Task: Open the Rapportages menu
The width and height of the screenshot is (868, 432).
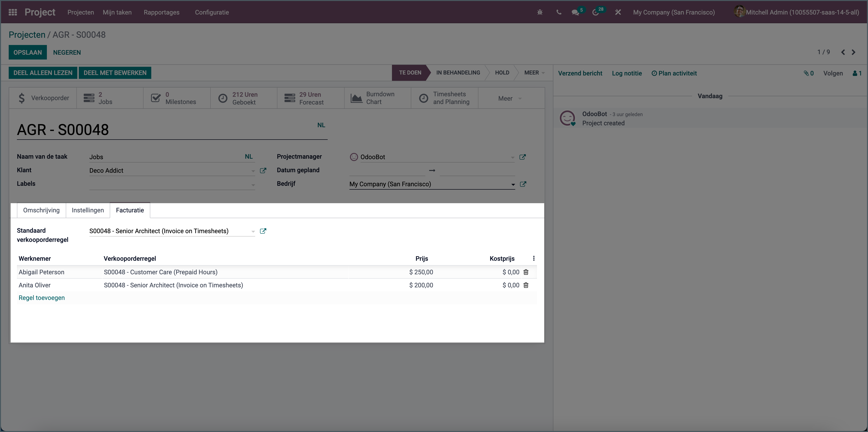Action: coord(161,13)
